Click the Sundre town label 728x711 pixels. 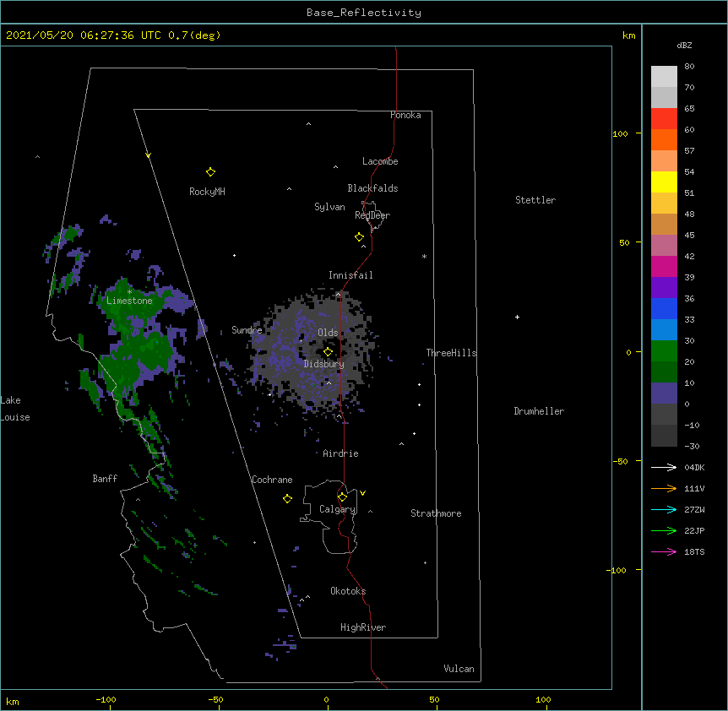247,330
